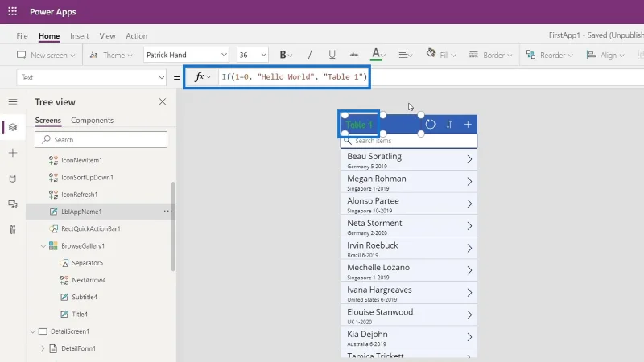Click the Tree view search box
This screenshot has width=644, height=362.
[x=101, y=139]
